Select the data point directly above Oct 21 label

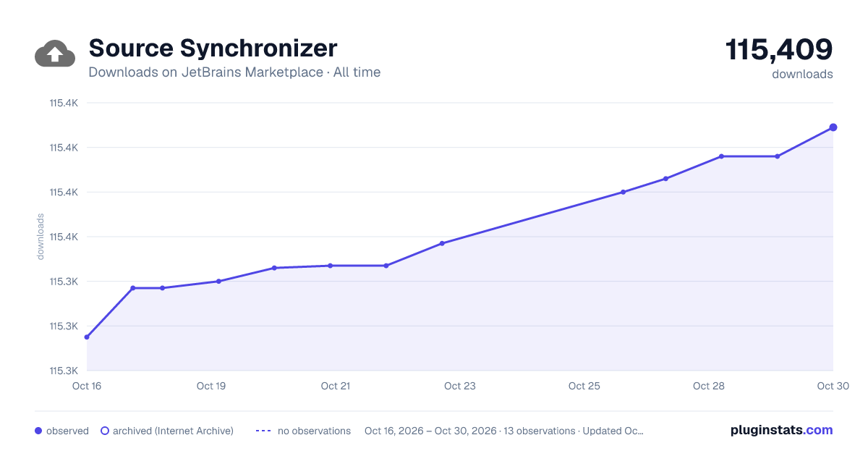point(330,266)
